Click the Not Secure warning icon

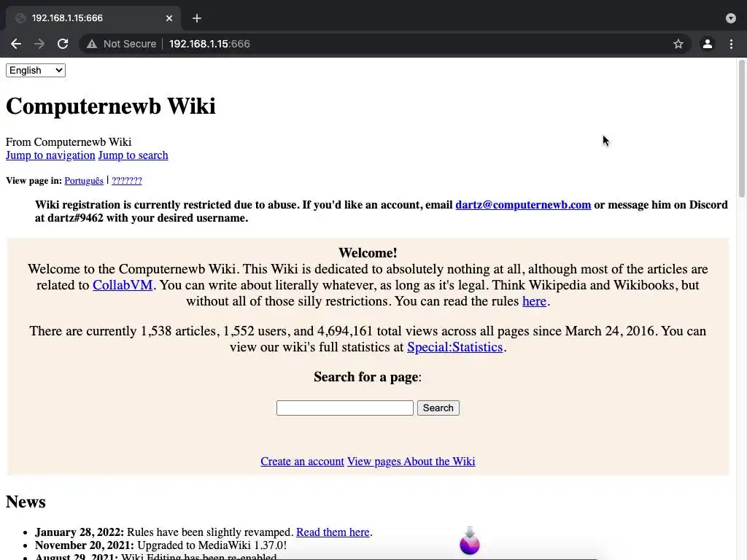pos(92,44)
